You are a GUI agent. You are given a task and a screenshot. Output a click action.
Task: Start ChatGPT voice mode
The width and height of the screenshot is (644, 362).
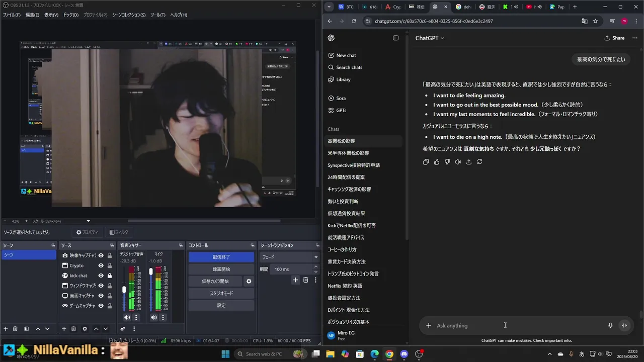pyautogui.click(x=624, y=325)
